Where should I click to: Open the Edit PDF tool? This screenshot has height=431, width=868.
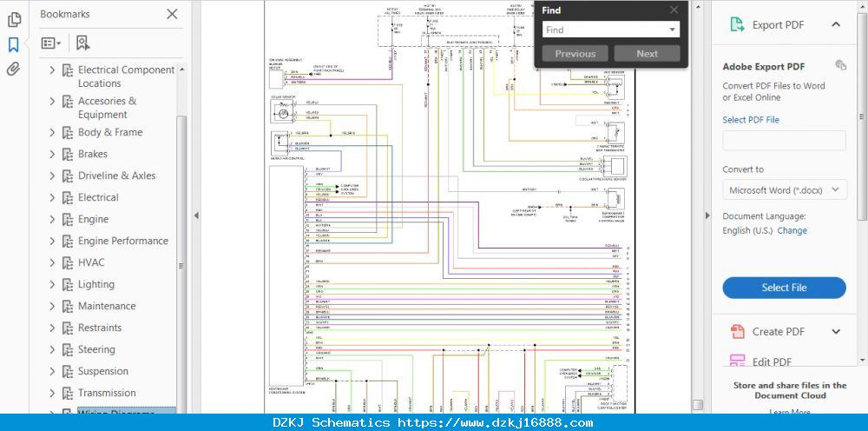[x=772, y=361]
